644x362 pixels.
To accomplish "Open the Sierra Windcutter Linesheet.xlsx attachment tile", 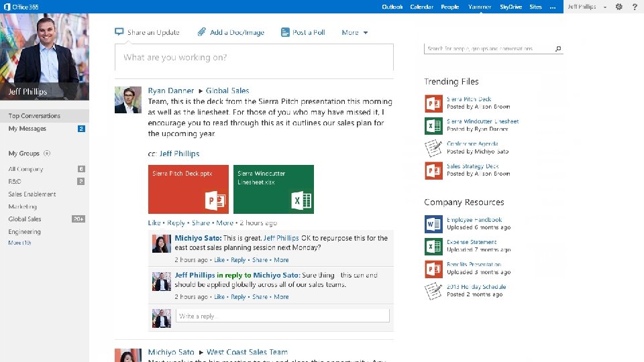I will coord(274,189).
